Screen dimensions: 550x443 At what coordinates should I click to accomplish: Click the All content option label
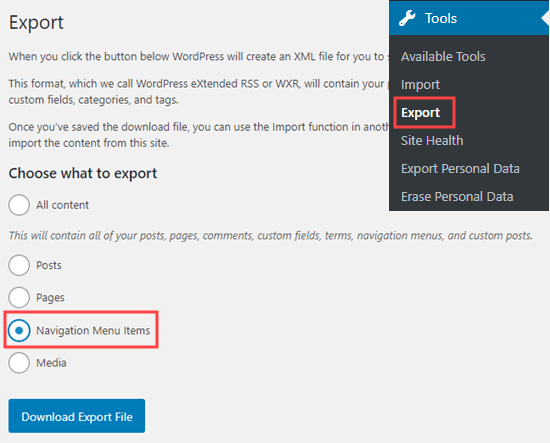62,205
